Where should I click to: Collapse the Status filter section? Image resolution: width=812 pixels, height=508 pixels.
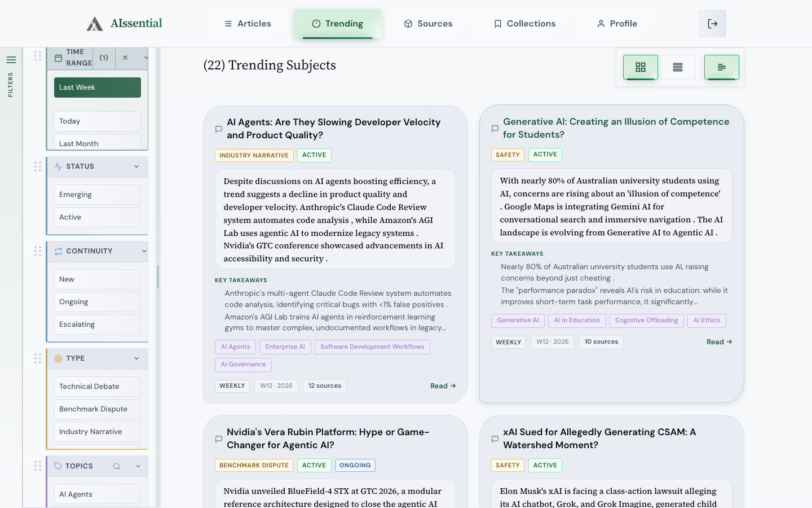coord(136,167)
